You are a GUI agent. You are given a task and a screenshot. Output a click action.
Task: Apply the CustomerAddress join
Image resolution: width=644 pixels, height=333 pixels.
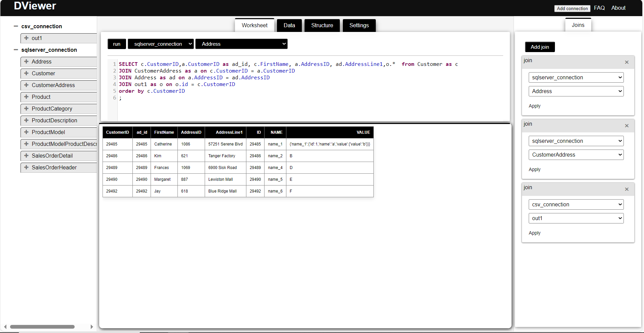(x=534, y=169)
